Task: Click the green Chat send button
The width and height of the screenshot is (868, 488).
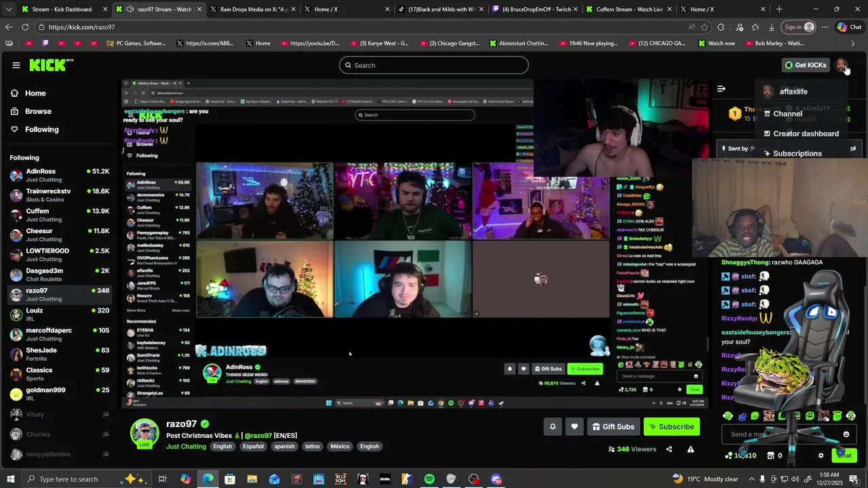Action: (x=844, y=455)
